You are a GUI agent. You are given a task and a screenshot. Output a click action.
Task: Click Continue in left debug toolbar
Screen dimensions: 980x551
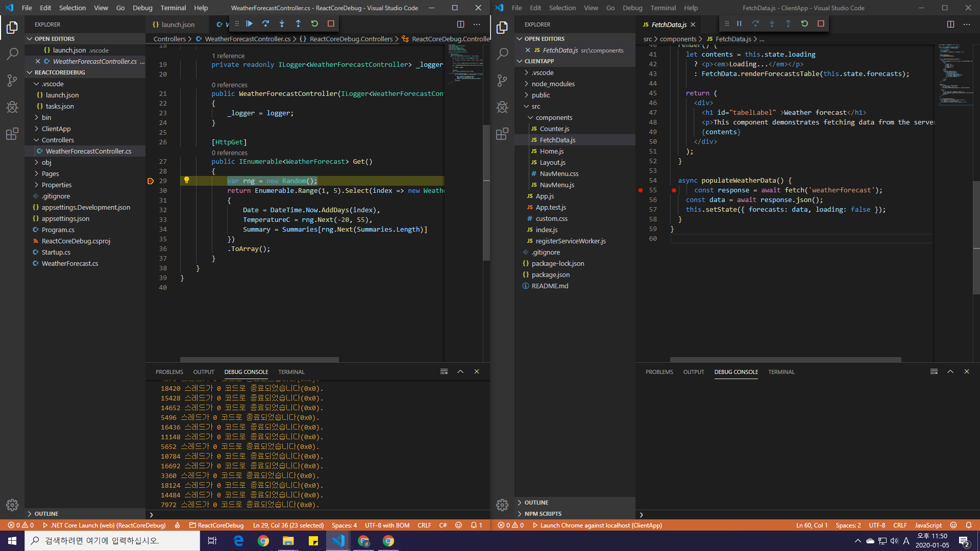pos(249,23)
